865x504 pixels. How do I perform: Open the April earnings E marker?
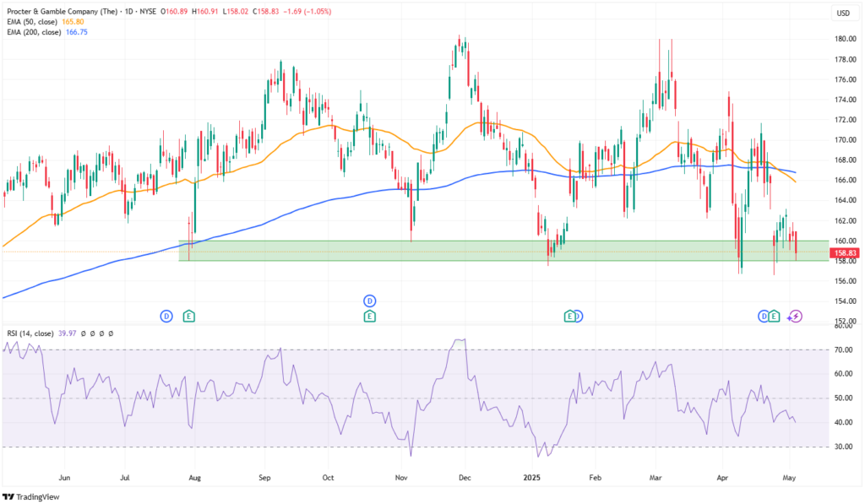point(774,316)
